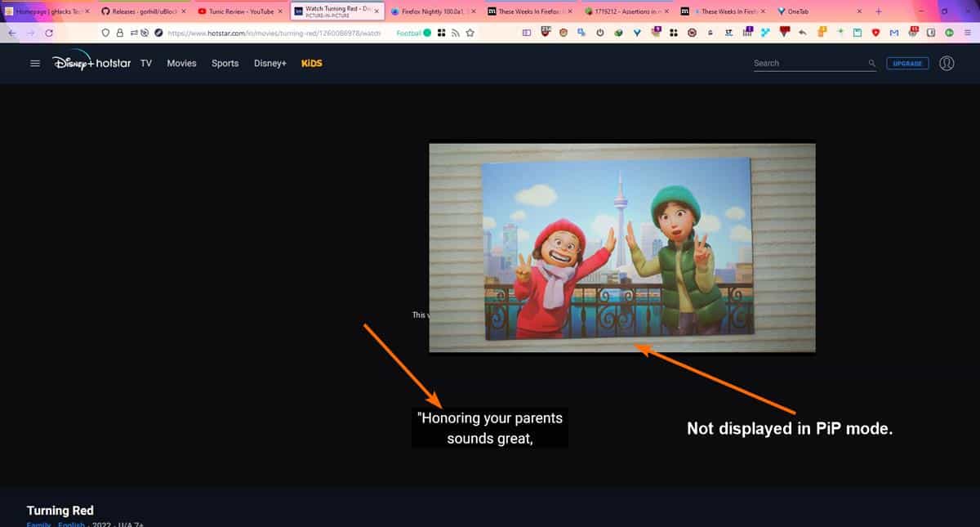The image size is (980, 527).
Task: Select the KiDS category
Action: [311, 63]
